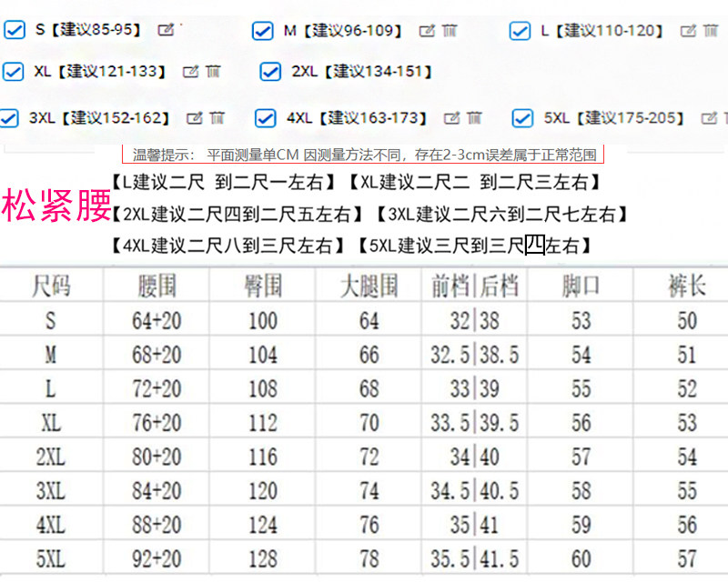The image size is (728, 582).
Task: Edit the 5XL【建议175-205】 size entry
Action: click(x=709, y=118)
